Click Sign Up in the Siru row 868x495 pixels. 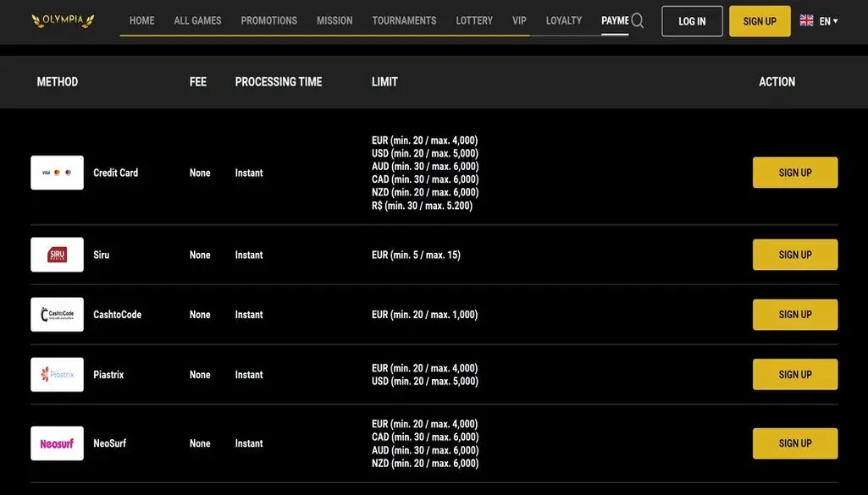[795, 255]
